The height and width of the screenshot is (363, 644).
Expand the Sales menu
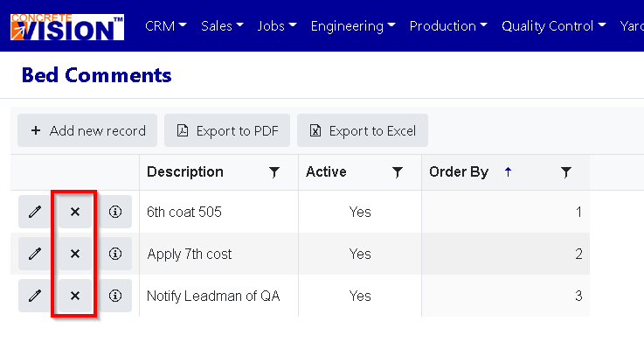point(222,26)
